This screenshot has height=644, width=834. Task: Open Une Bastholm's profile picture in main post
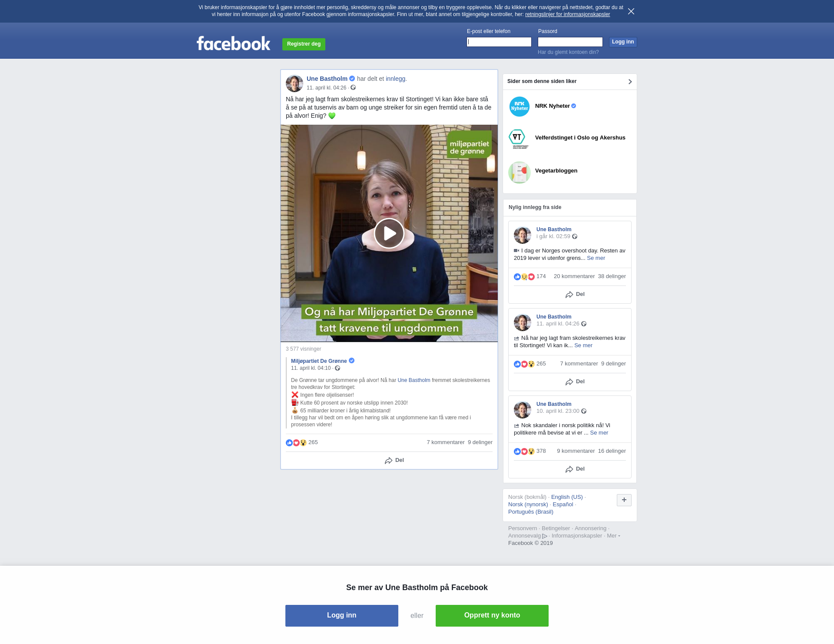pyautogui.click(x=295, y=83)
